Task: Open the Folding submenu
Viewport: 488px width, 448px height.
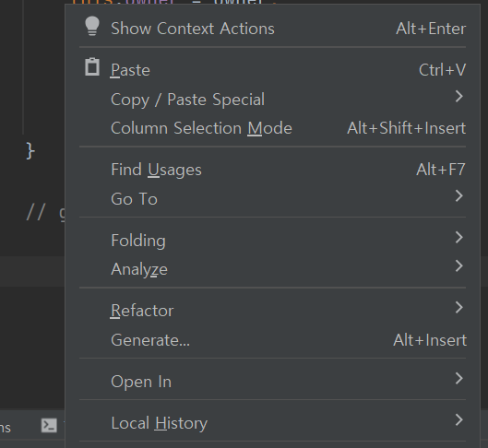Action: [x=273, y=241]
